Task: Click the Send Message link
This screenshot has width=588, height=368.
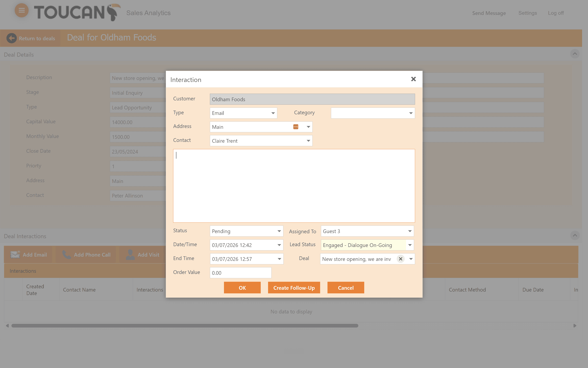Action: coord(489,13)
